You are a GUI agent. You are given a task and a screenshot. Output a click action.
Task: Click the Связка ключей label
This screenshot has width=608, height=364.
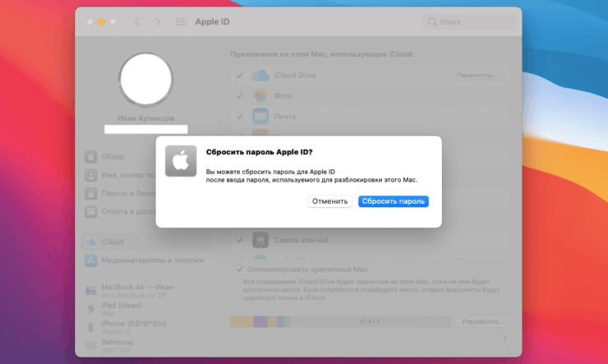(x=301, y=240)
